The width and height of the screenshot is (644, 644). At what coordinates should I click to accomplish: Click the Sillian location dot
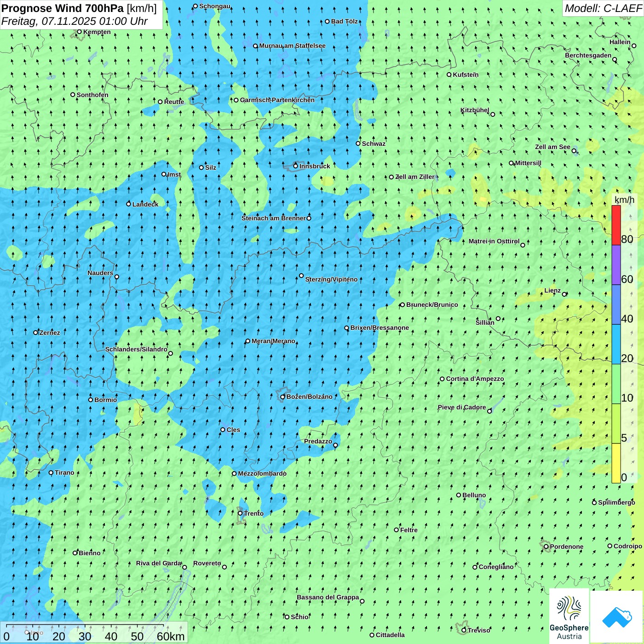(498, 318)
